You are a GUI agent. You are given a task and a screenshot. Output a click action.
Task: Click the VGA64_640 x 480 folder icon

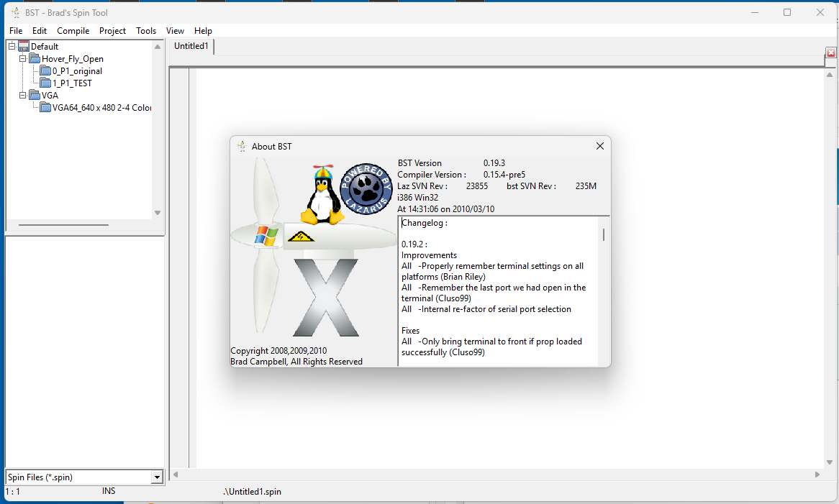tap(46, 108)
